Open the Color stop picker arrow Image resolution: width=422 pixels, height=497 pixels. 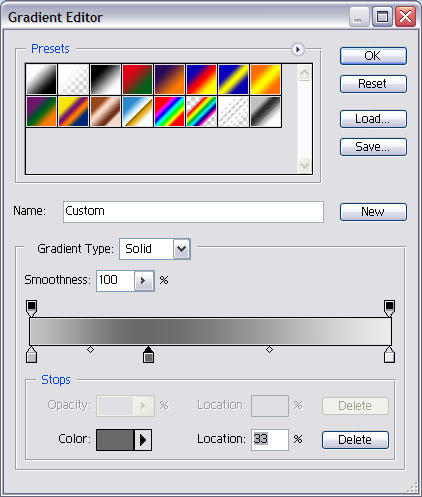tap(143, 440)
